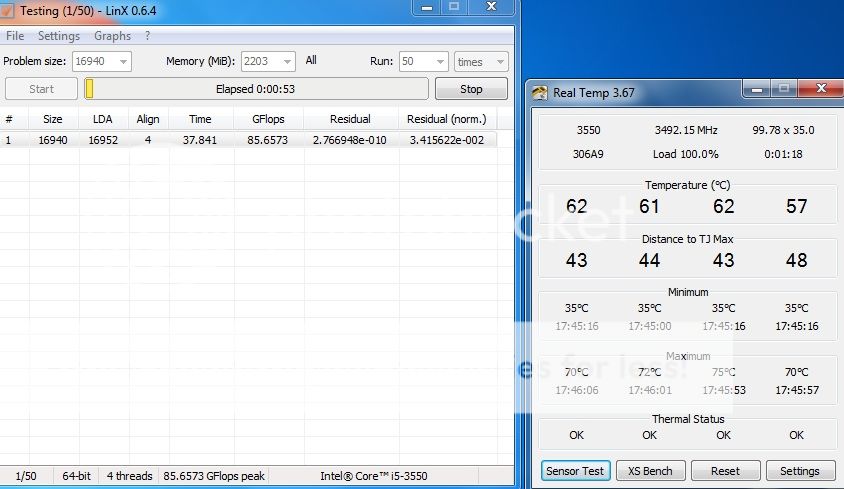Screen dimensions: 844x489
Task: Open the Graphs menu
Action: tap(112, 36)
